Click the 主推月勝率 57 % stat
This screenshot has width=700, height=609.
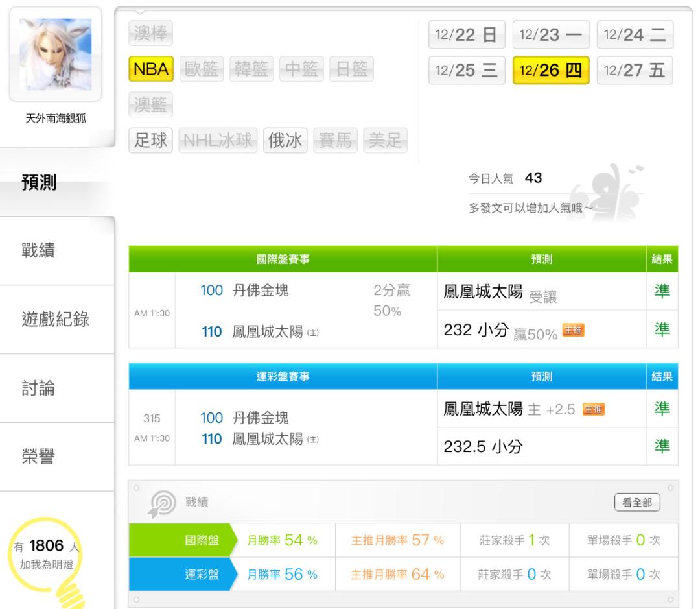397,540
